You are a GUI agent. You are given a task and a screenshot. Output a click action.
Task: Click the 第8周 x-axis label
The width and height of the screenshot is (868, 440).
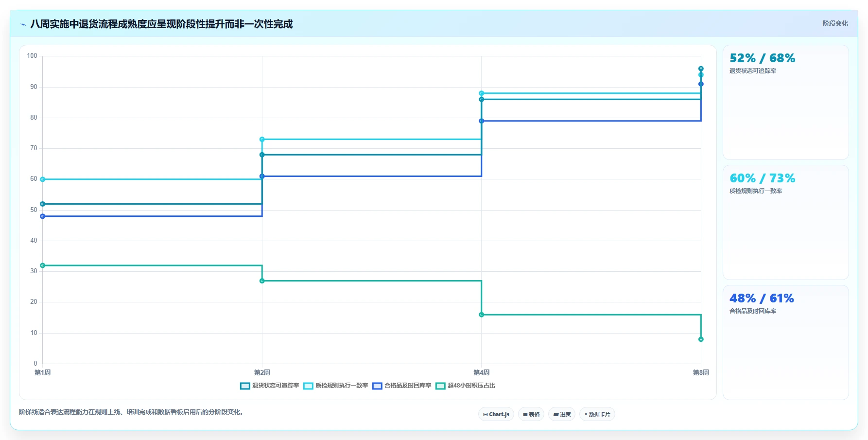pyautogui.click(x=701, y=373)
